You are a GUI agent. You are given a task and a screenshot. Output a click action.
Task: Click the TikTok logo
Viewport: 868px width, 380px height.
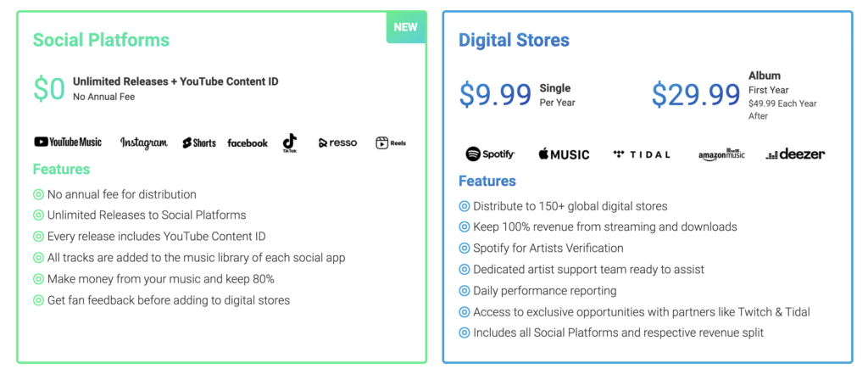(290, 142)
